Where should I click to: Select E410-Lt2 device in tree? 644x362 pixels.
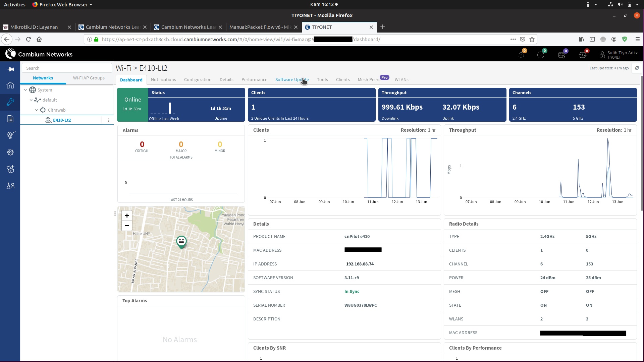click(62, 120)
